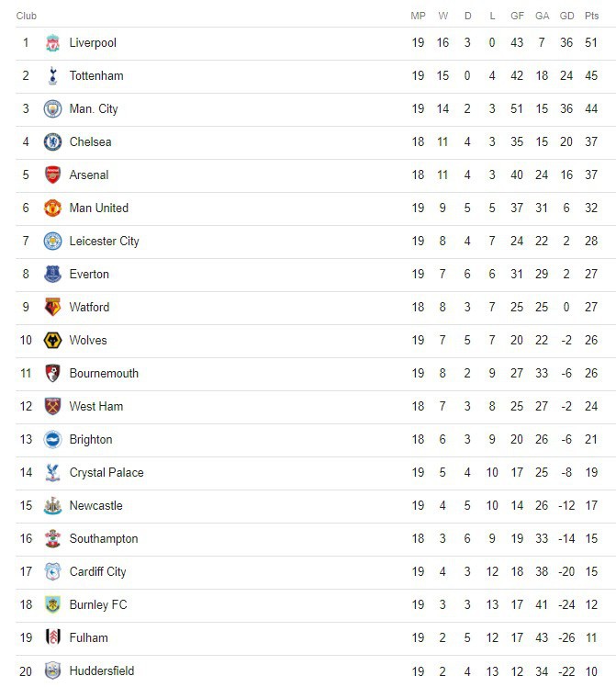Click the Watford club crest icon
The height and width of the screenshot is (687, 616).
[x=52, y=308]
